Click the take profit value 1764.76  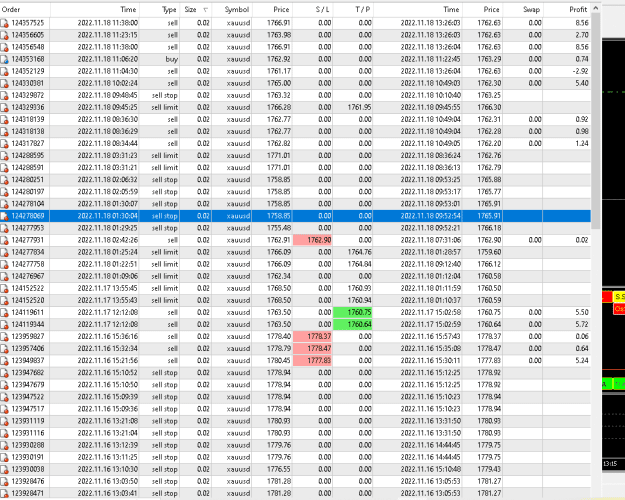pos(359,252)
